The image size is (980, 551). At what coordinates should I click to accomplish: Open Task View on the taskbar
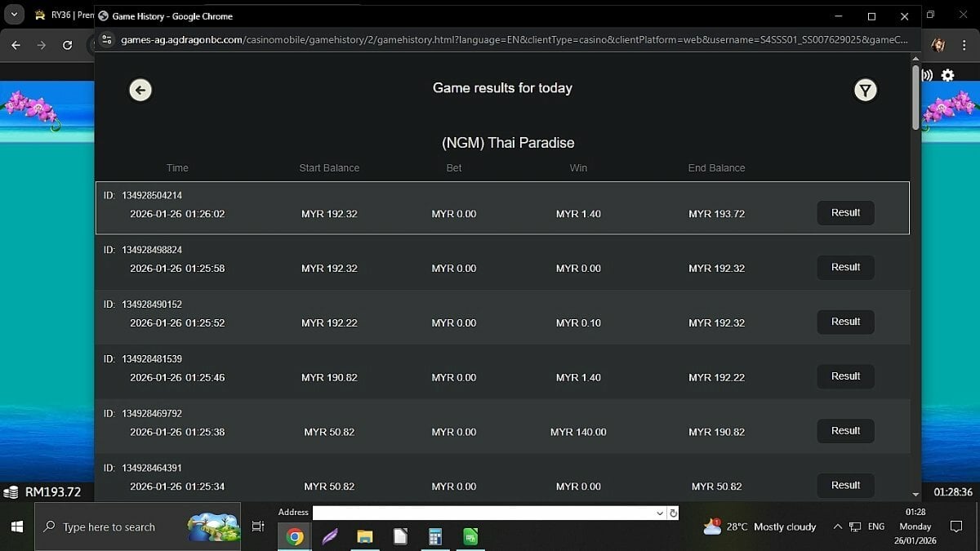tap(258, 527)
